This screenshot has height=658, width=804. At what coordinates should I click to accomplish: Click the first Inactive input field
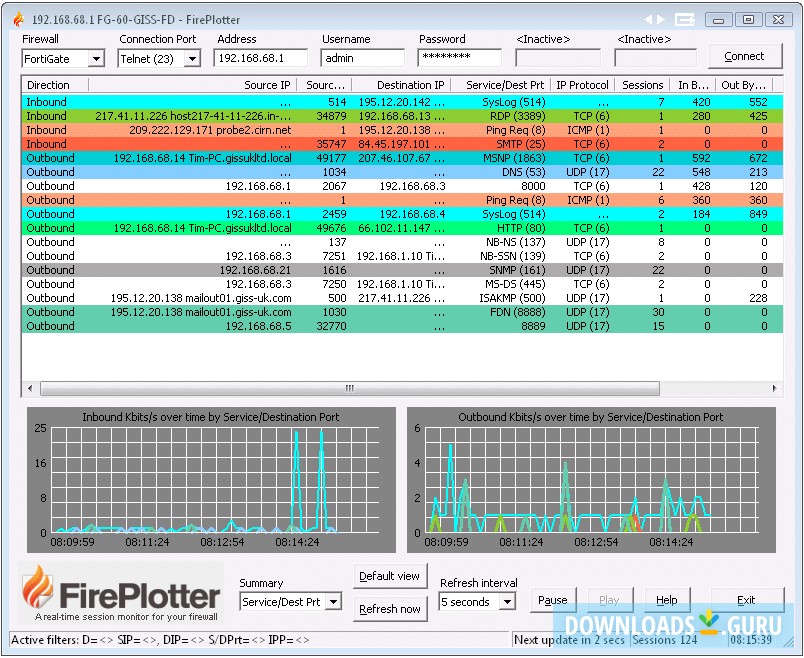[558, 58]
